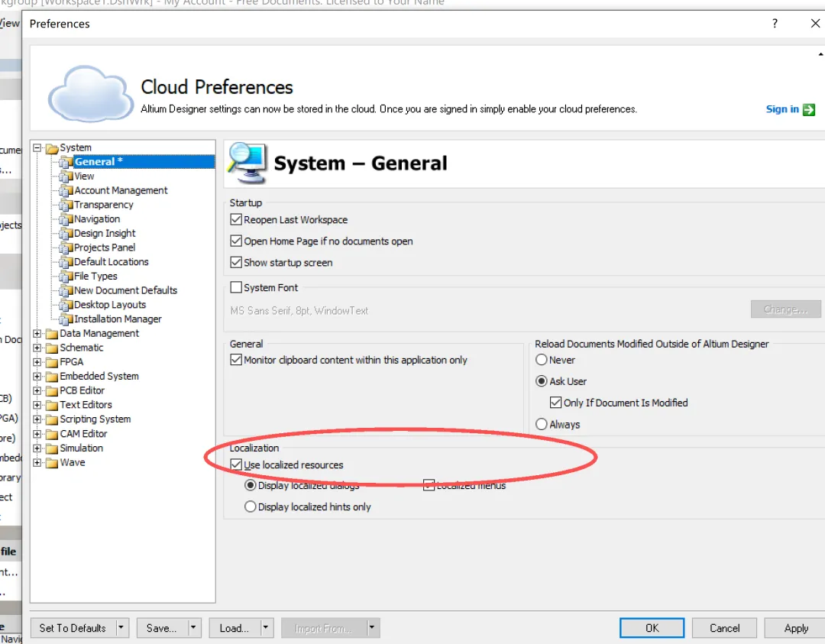Click the Load... button

235,628
